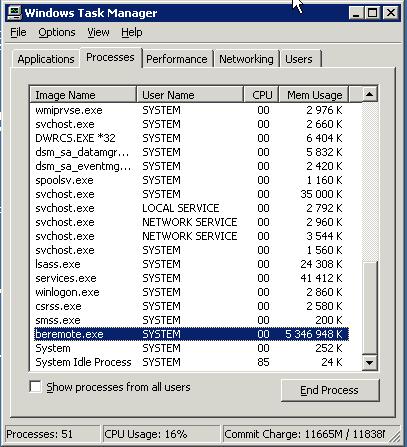407x447 pixels.
Task: Select svchost.exe using 2 660 K
Action: coord(191,124)
